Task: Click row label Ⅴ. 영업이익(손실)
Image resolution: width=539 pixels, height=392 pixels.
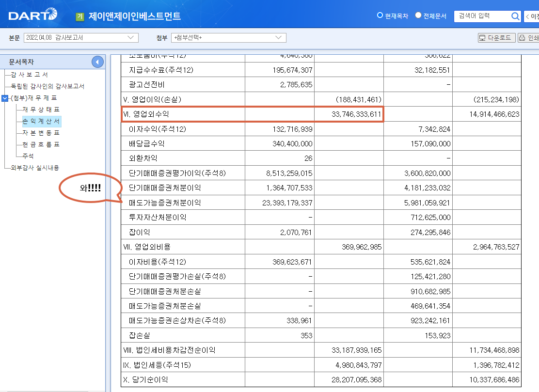Action: click(152, 100)
